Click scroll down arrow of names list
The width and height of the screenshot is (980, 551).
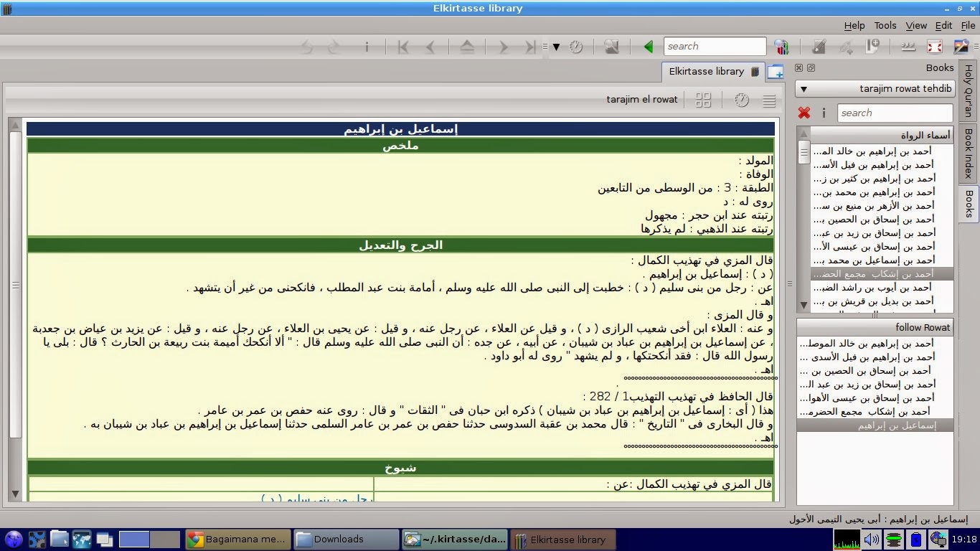(804, 306)
